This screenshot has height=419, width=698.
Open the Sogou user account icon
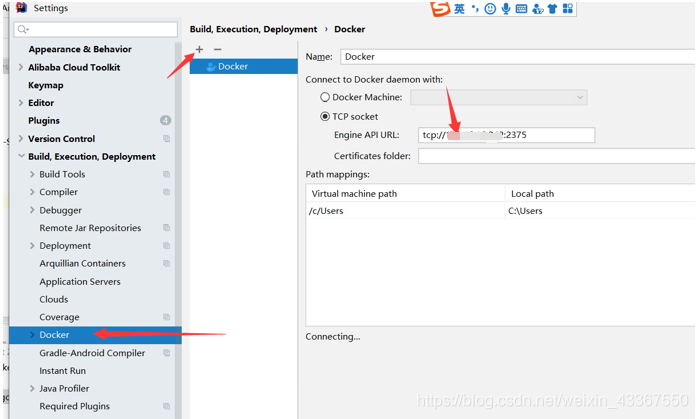pyautogui.click(x=538, y=8)
